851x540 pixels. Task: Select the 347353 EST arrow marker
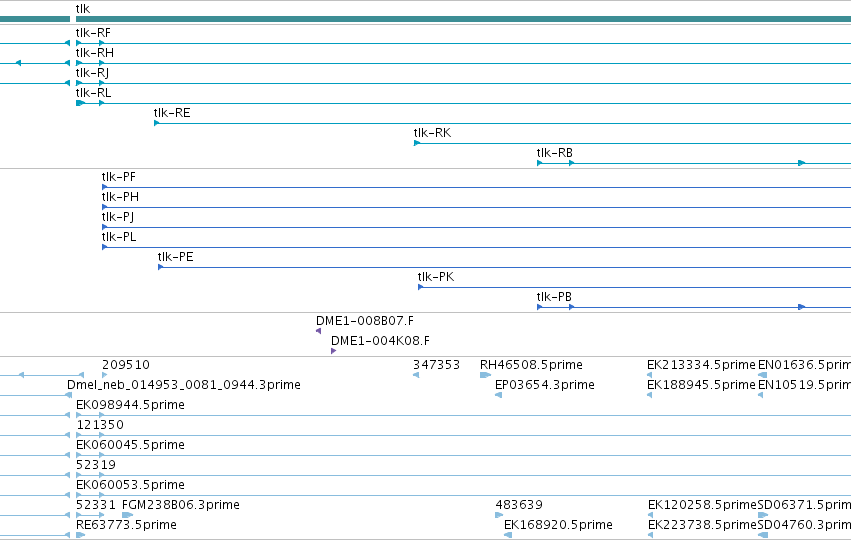(416, 375)
